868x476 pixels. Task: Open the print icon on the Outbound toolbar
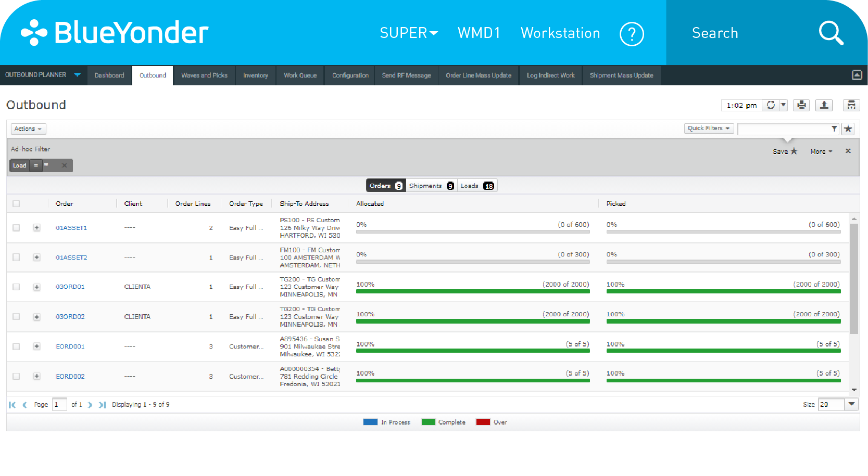click(801, 105)
